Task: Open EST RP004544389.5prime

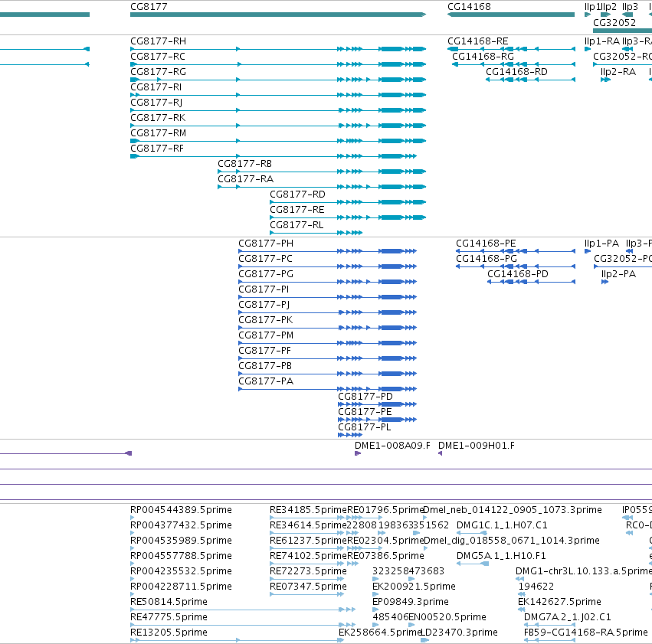Action: click(181, 510)
